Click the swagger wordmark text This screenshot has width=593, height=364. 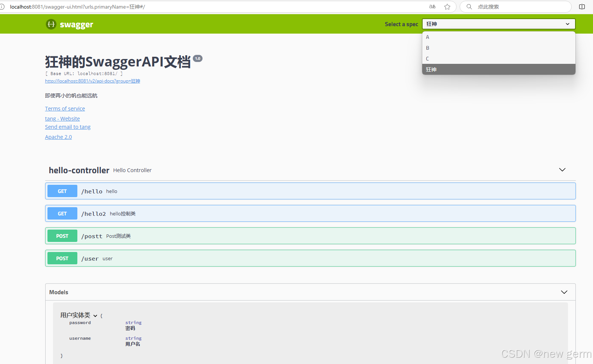[77, 25]
